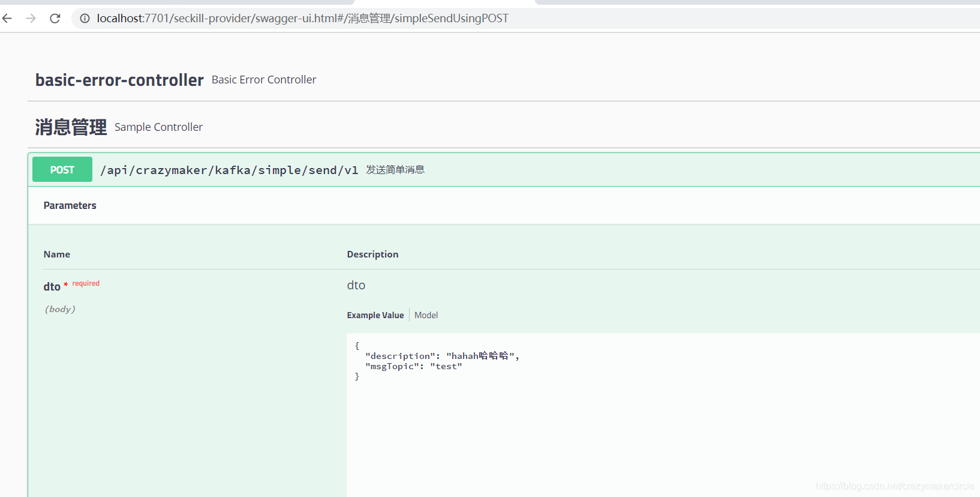The width and height of the screenshot is (980, 497).
Task: Click the Description column header
Action: tap(372, 255)
